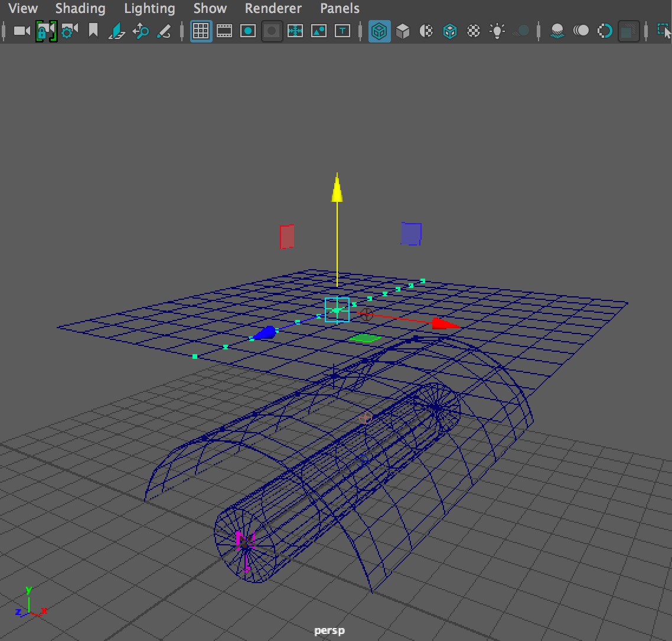Click the Screen Space Ambient Occlusion icon
The height and width of the screenshot is (641, 672).
[557, 31]
